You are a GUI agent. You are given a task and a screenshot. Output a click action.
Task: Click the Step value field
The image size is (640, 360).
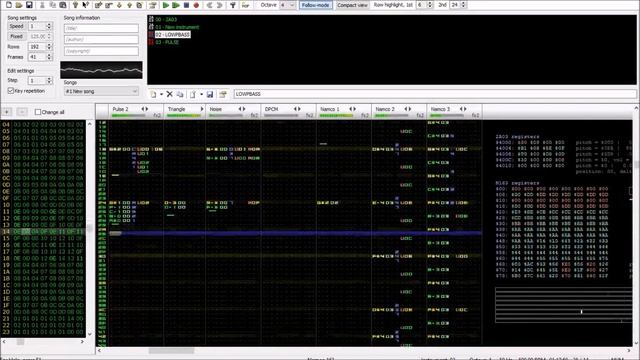[x=37, y=80]
